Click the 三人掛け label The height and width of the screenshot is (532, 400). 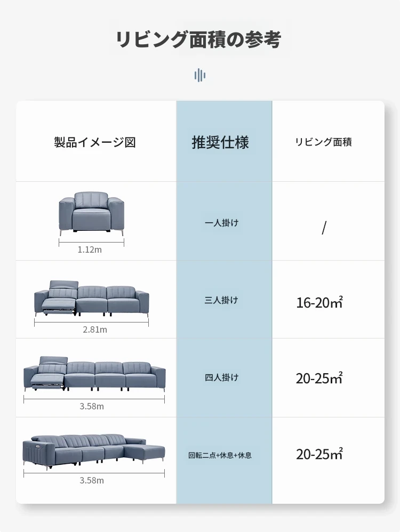(x=221, y=300)
